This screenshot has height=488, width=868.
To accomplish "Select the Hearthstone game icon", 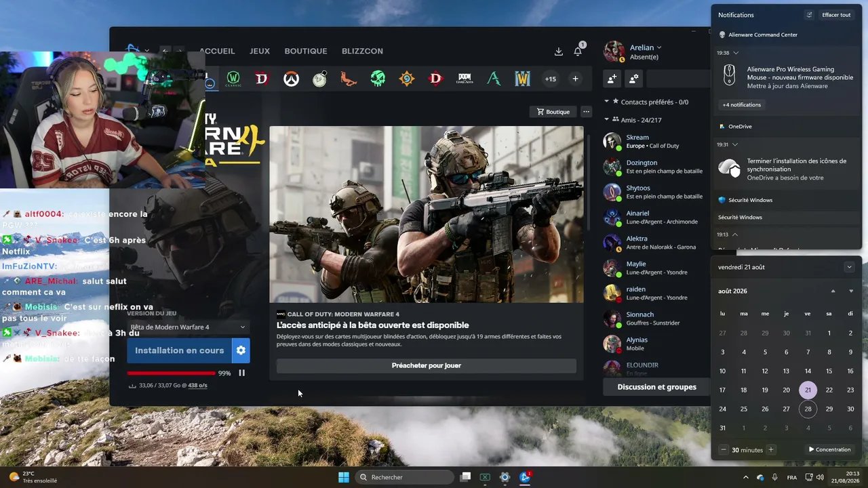I will tap(407, 79).
